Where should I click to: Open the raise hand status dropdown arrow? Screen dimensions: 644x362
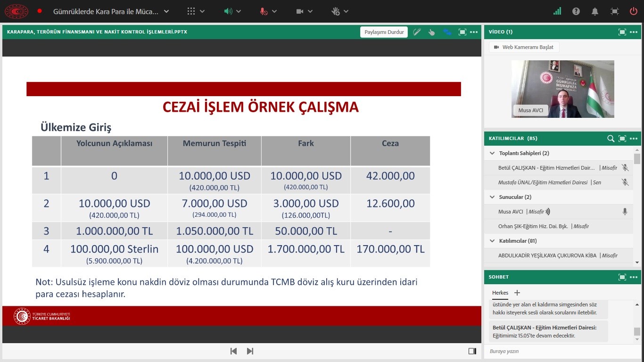pyautogui.click(x=347, y=11)
